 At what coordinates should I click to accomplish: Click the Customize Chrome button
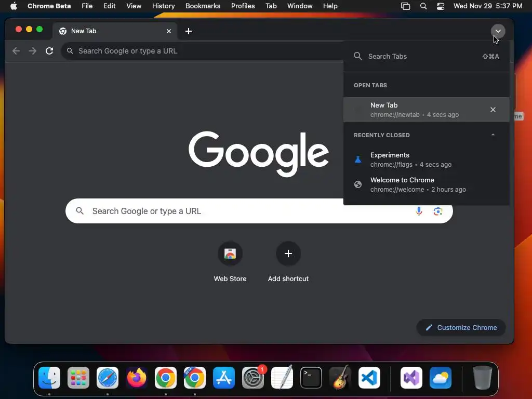point(461,327)
